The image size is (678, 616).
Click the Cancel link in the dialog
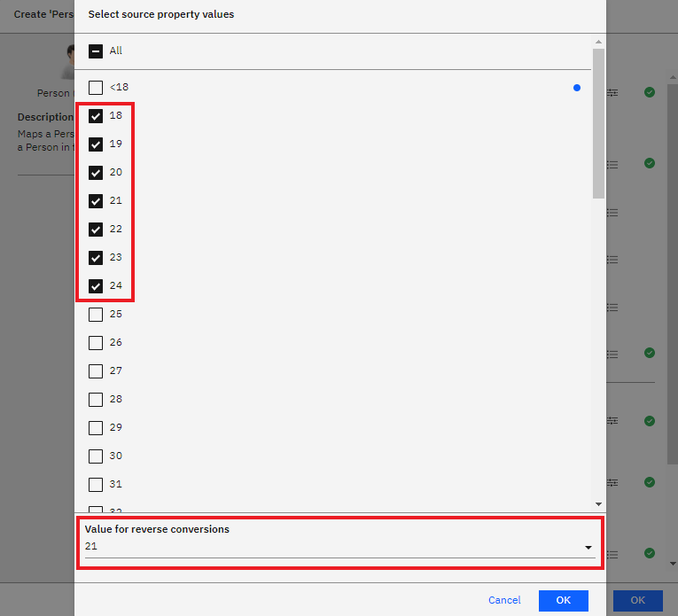pos(504,600)
